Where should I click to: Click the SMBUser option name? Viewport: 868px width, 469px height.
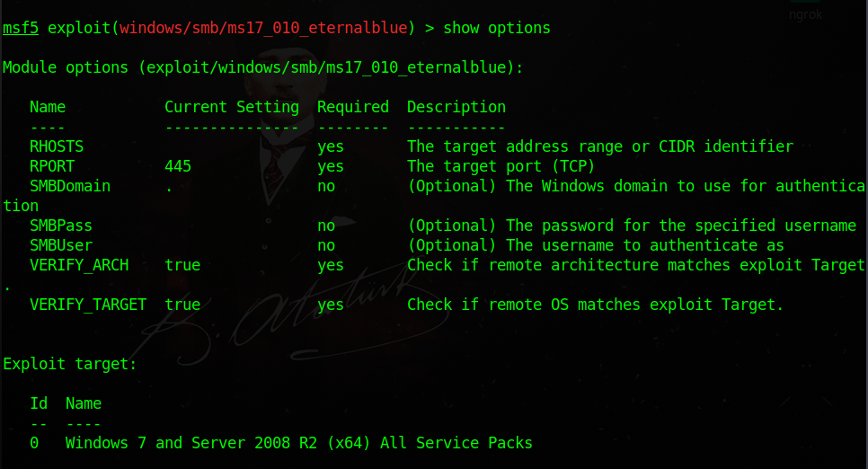point(61,245)
